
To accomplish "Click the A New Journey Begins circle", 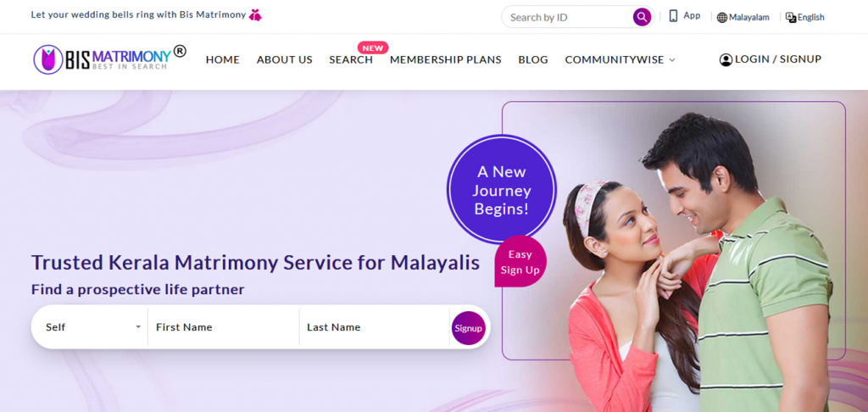I will [502, 189].
